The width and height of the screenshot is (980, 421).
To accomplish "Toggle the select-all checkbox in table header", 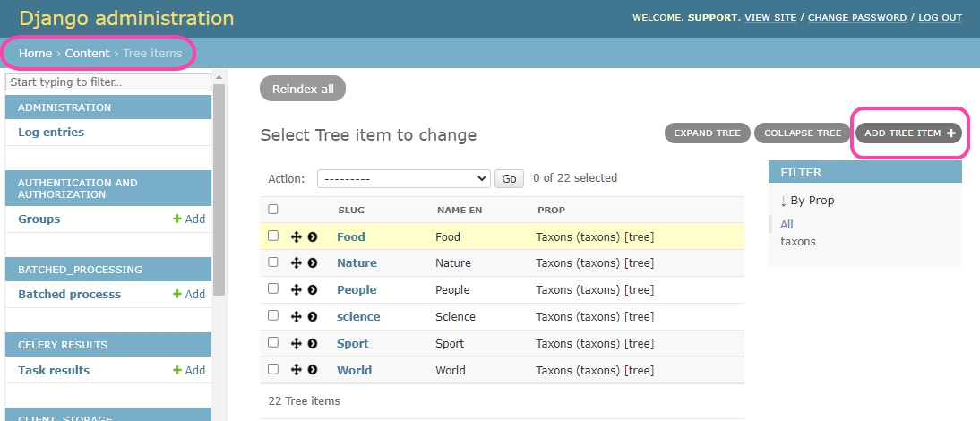I will tap(273, 210).
